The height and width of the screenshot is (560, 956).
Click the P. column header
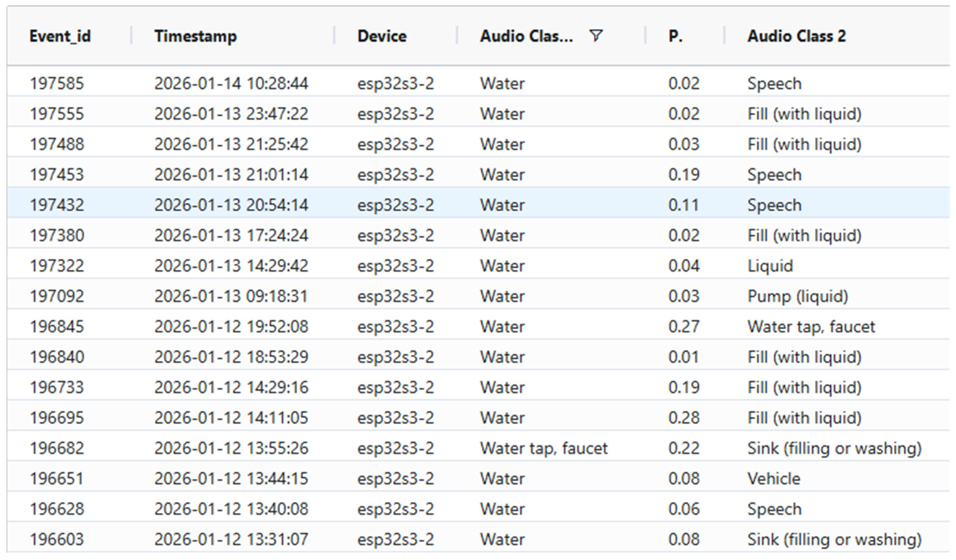675,36
